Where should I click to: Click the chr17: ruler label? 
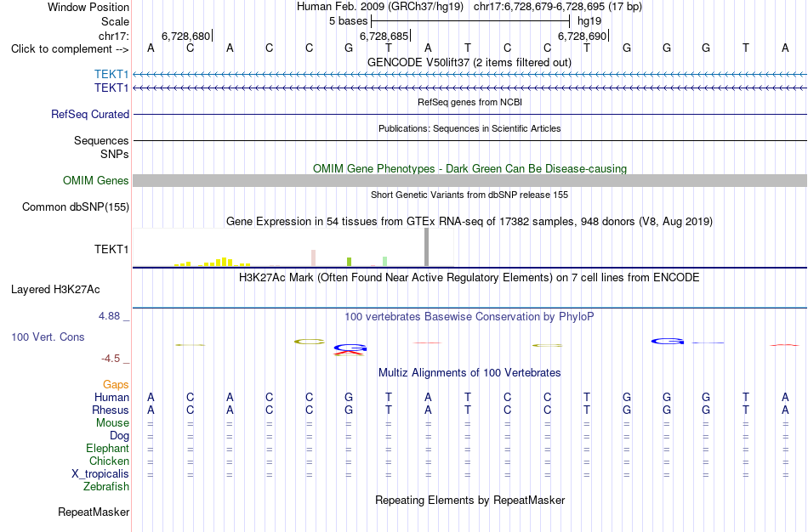(x=114, y=36)
